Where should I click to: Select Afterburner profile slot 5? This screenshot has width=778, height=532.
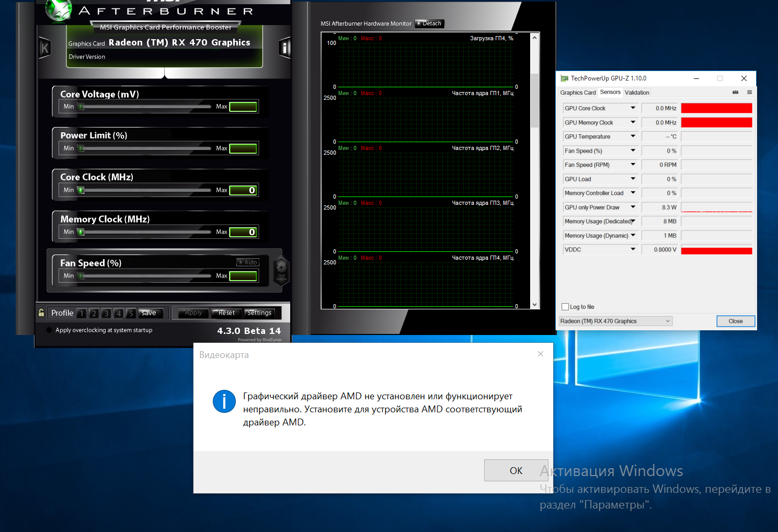click(131, 314)
